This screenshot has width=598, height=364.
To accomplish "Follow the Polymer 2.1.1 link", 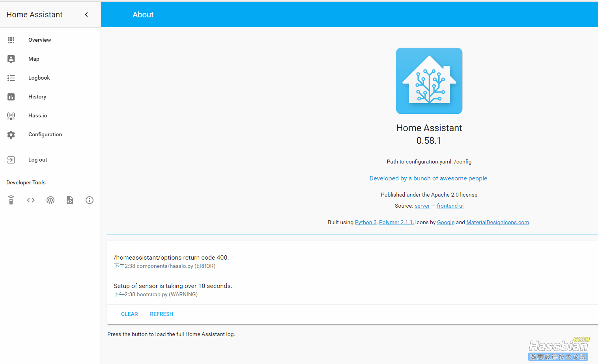I will click(x=396, y=223).
